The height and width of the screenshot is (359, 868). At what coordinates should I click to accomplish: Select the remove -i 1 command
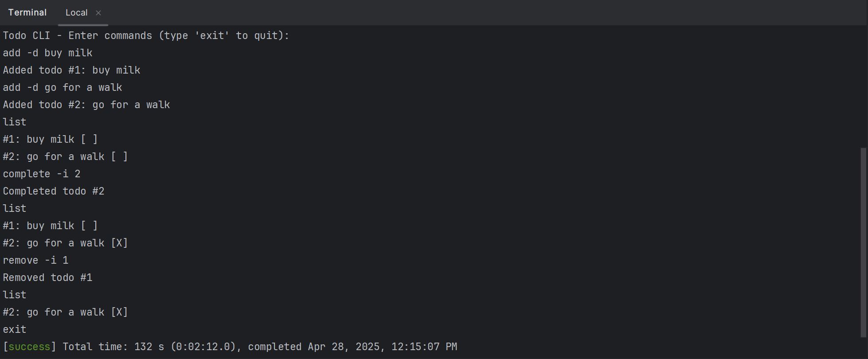point(35,260)
